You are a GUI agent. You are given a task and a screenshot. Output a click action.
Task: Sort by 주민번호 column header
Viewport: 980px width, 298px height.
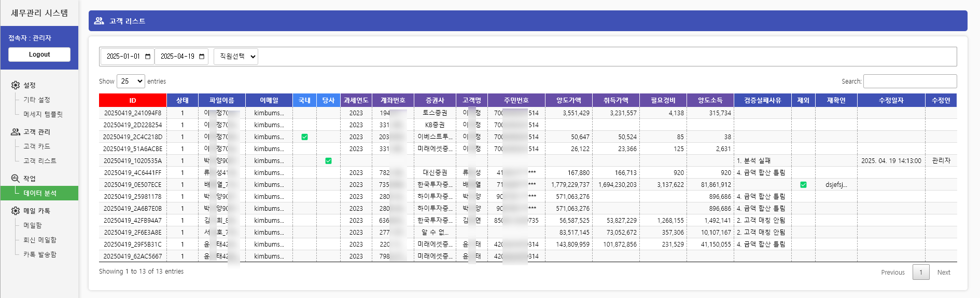click(x=516, y=100)
